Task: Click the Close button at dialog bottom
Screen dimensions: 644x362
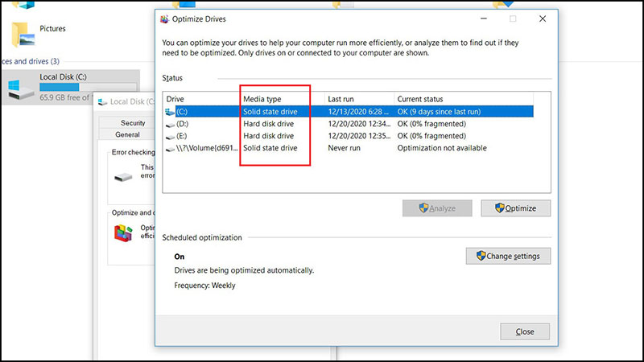Action: click(525, 331)
